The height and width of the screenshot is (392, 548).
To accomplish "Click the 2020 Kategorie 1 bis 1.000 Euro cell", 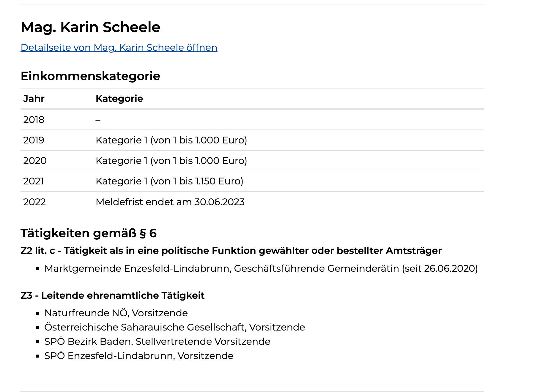I will tap(171, 161).
